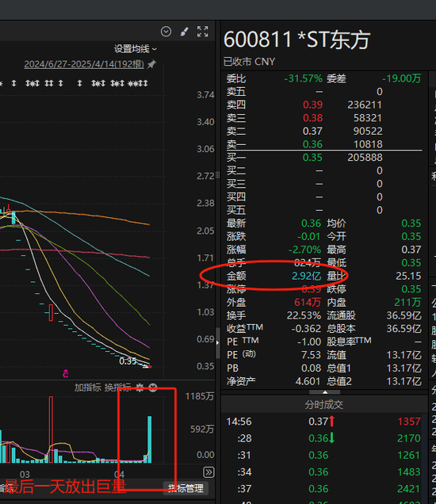Expand the 设置均线 dropdown

click(x=136, y=49)
